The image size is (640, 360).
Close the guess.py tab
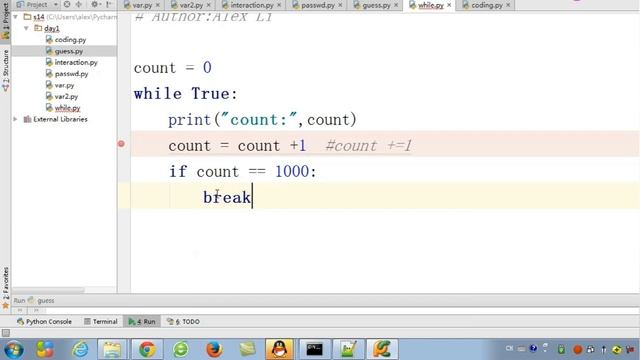pyautogui.click(x=396, y=5)
